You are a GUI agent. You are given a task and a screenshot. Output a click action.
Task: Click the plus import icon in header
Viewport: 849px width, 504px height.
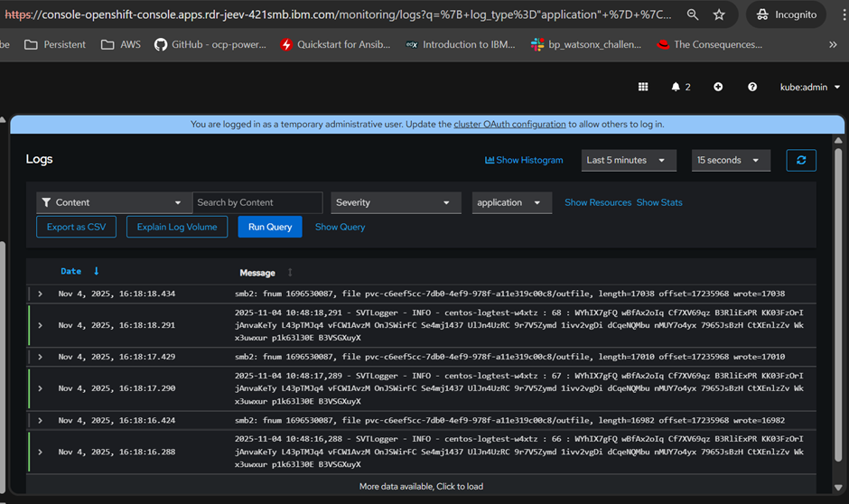pyautogui.click(x=718, y=87)
